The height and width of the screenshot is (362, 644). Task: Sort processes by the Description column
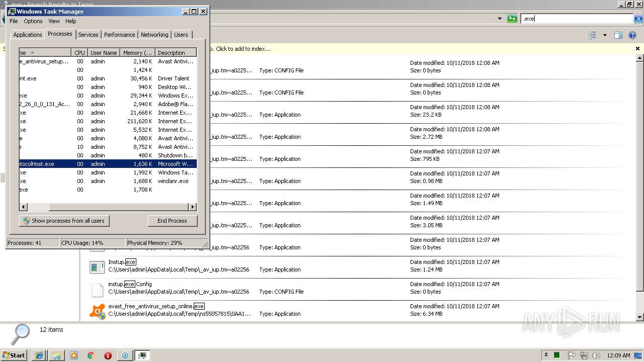click(x=176, y=53)
